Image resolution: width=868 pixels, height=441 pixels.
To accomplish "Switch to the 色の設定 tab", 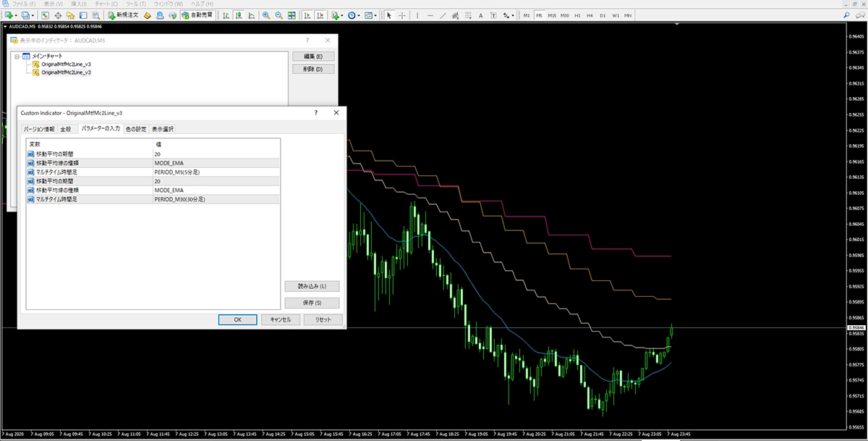I will click(x=135, y=129).
